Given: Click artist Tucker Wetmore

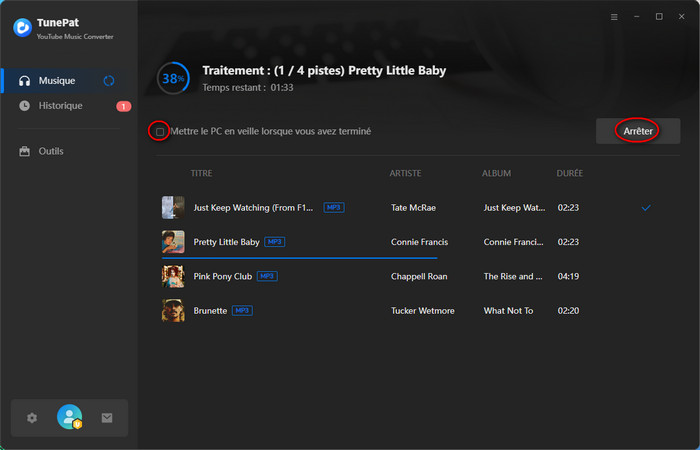Looking at the screenshot, I should click(423, 311).
